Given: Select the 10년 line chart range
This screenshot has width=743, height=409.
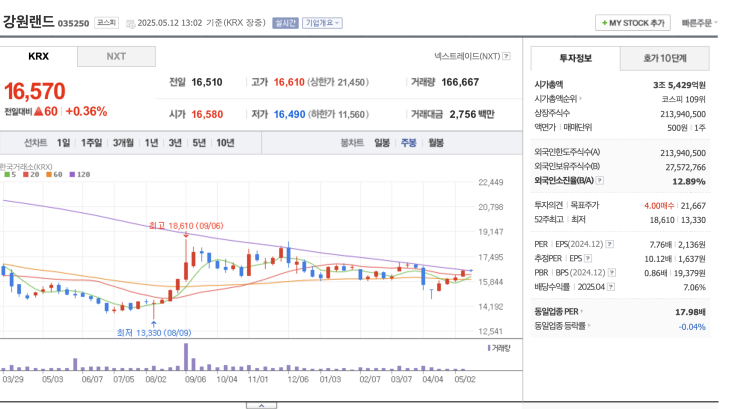Looking at the screenshot, I should (x=225, y=143).
